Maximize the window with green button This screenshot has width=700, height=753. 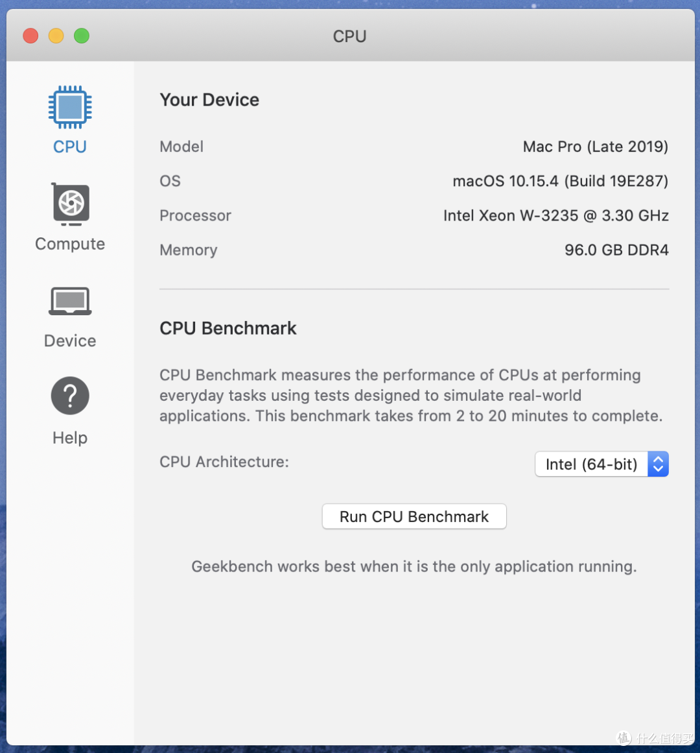click(x=82, y=36)
